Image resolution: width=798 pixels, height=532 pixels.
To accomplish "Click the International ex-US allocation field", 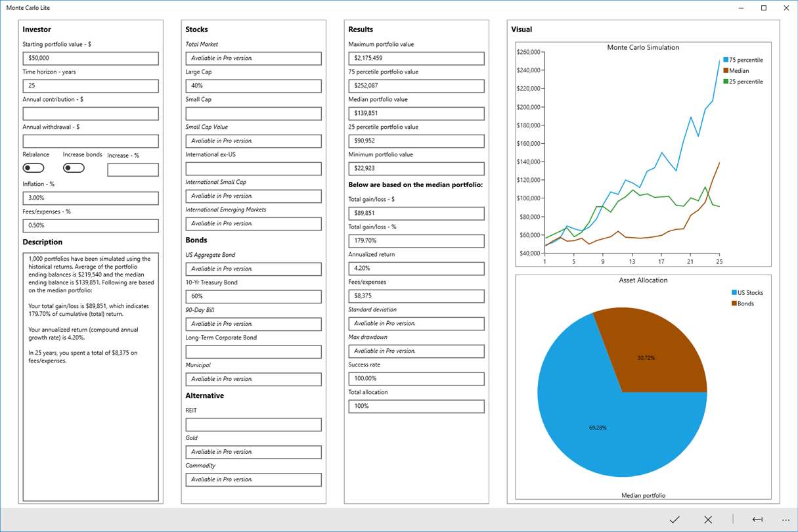I will [254, 169].
